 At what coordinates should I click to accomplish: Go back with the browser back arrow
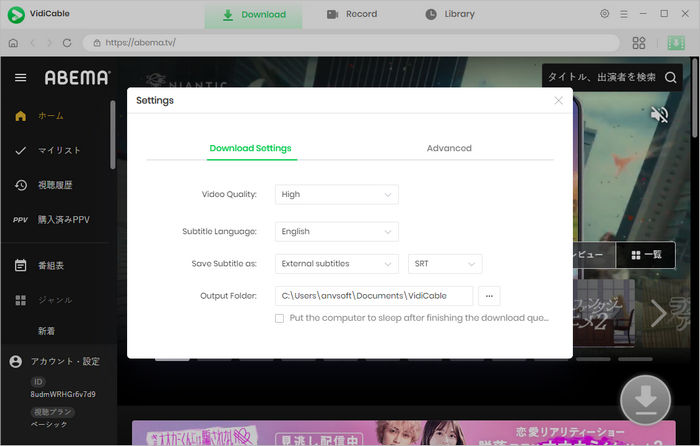(32, 43)
